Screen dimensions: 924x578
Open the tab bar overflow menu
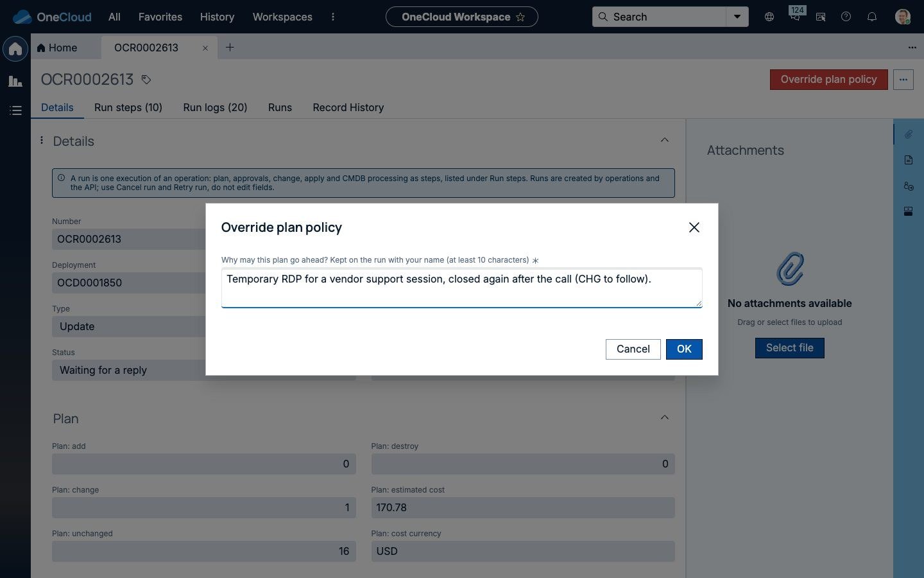click(912, 48)
